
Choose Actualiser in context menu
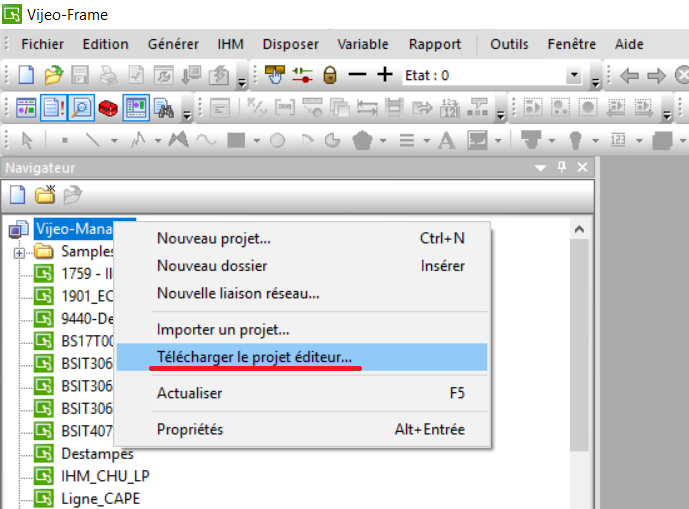[x=301, y=393]
